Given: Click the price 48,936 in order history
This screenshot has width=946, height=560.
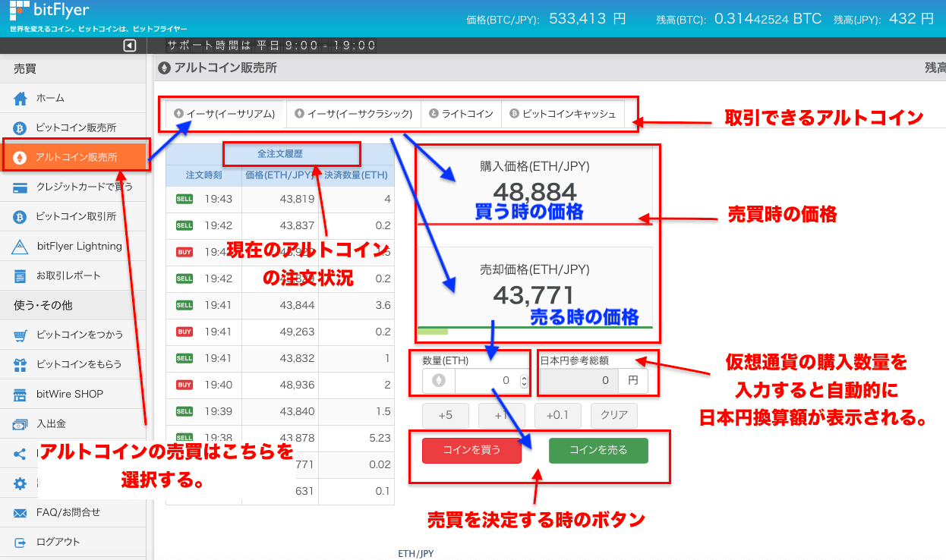Looking at the screenshot, I should (297, 385).
